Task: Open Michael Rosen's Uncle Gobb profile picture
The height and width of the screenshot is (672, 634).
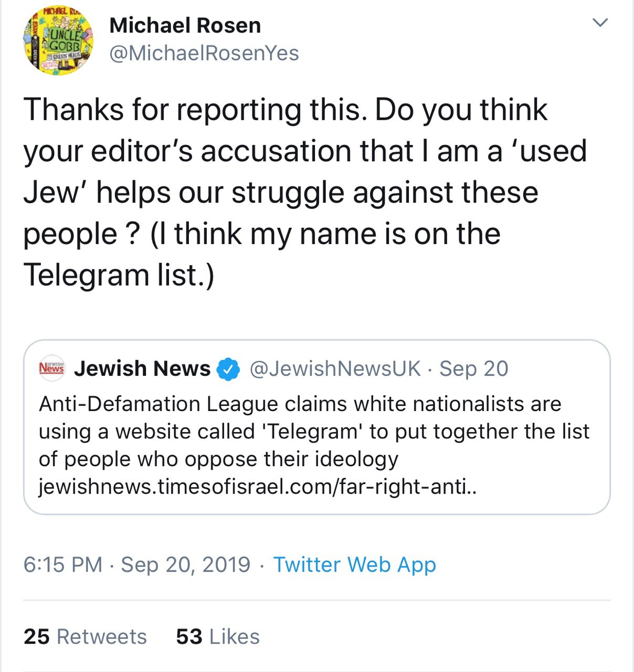Action: (58, 40)
